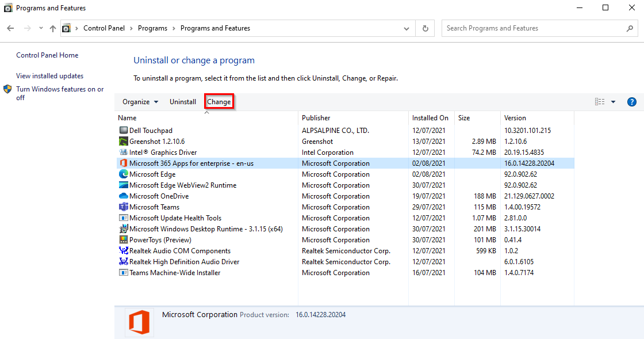This screenshot has height=339, width=644.
Task: Select the Microsoft Edge icon
Action: tap(123, 174)
